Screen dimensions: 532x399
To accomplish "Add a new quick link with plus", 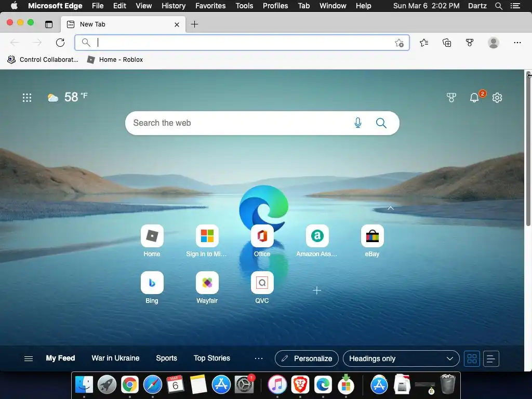I will point(316,290).
